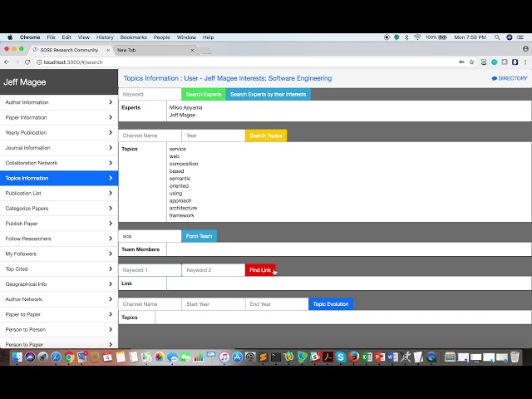The width and height of the screenshot is (532, 399).
Task: Expand Collaboration Network chevron
Action: 111,163
